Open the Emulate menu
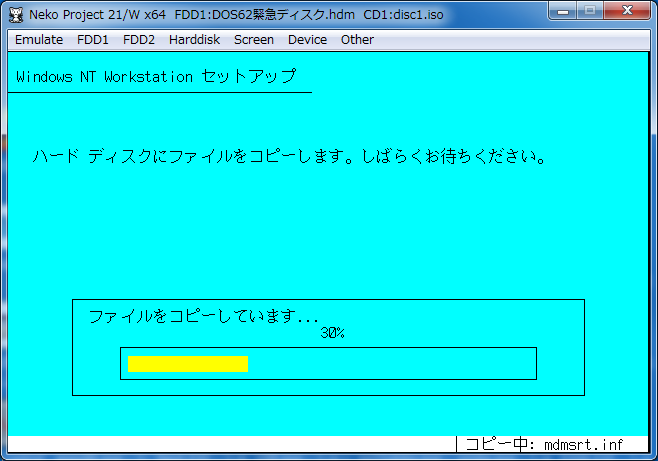 coord(39,40)
